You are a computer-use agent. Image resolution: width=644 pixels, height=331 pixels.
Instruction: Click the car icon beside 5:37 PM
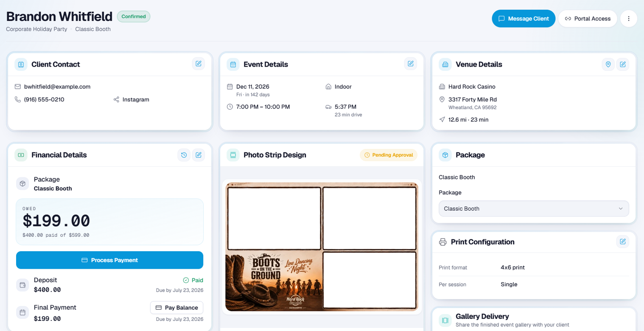pyautogui.click(x=328, y=107)
